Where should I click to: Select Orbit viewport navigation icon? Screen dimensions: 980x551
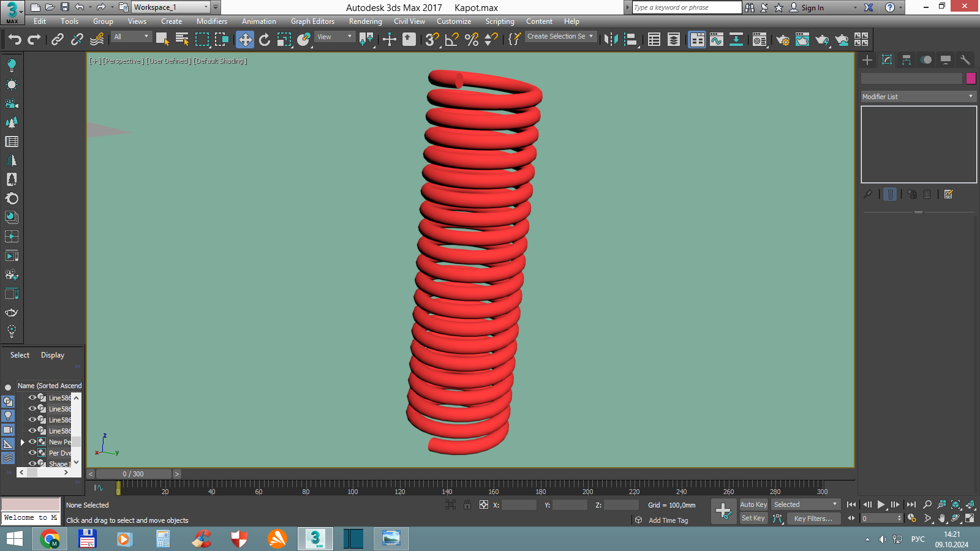pos(956,518)
